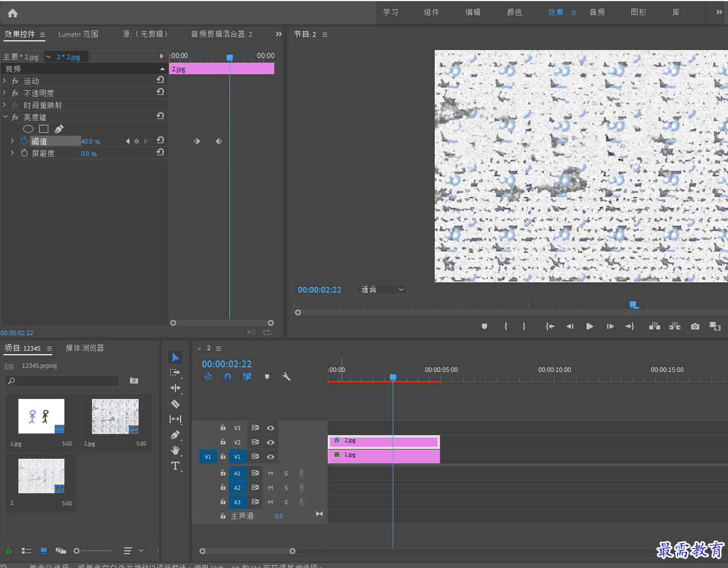The height and width of the screenshot is (568, 728).
Task: Create 4-point rectangle mask for 亮度键
Action: 44,129
